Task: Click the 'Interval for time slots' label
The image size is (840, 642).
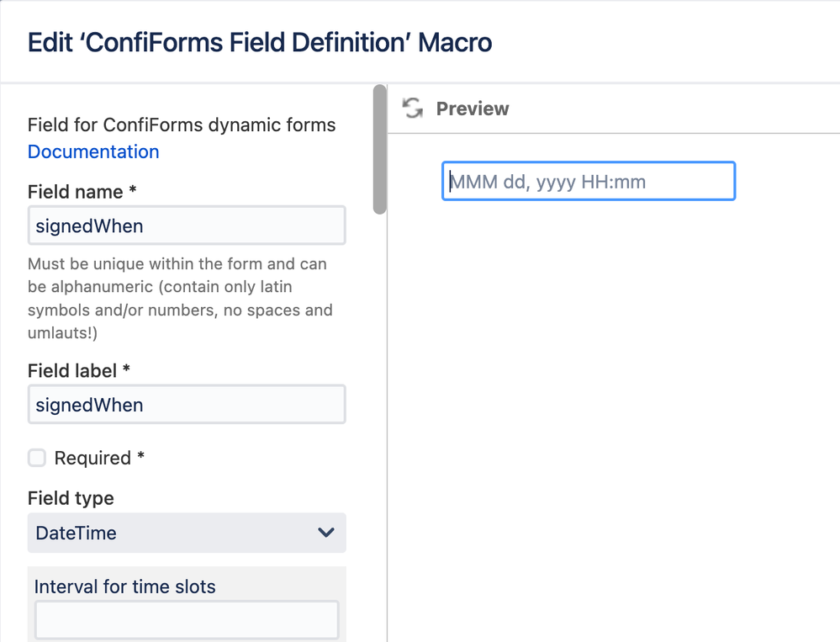Action: pyautogui.click(x=124, y=586)
